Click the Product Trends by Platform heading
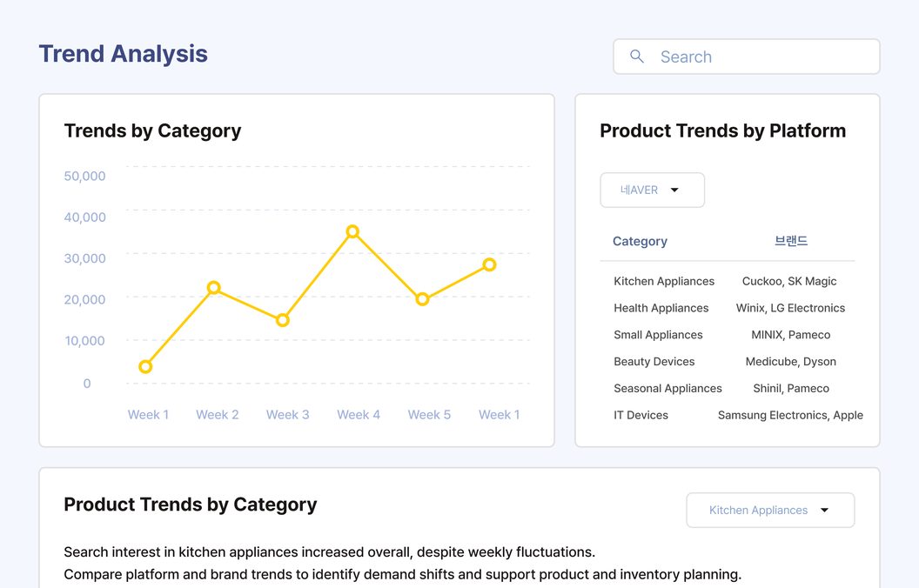The height and width of the screenshot is (588, 919). (722, 130)
